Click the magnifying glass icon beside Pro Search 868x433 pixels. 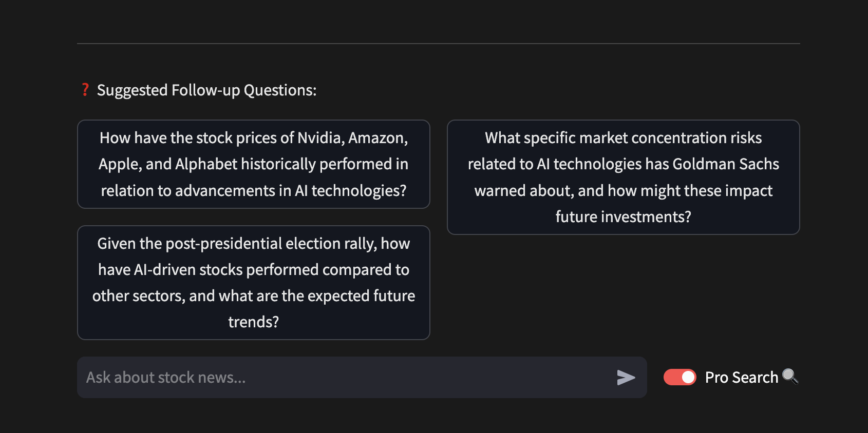pos(790,377)
